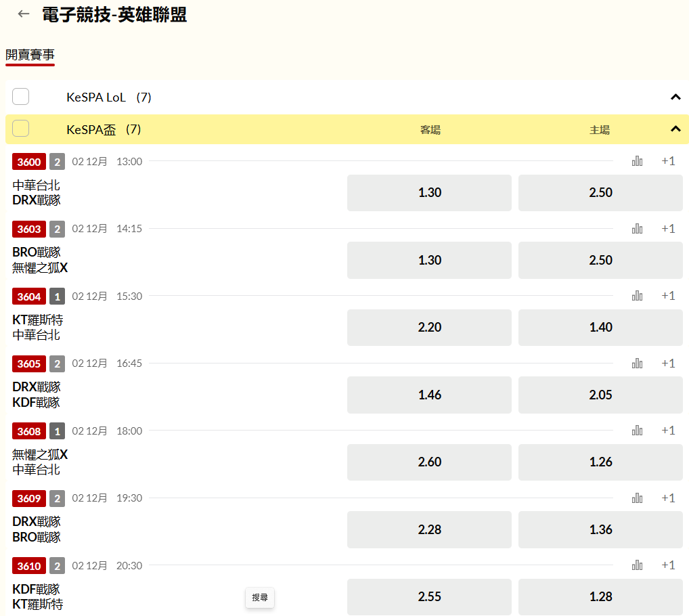Click the KeSPA盃 (7) label
The width and height of the screenshot is (689, 616).
[104, 129]
